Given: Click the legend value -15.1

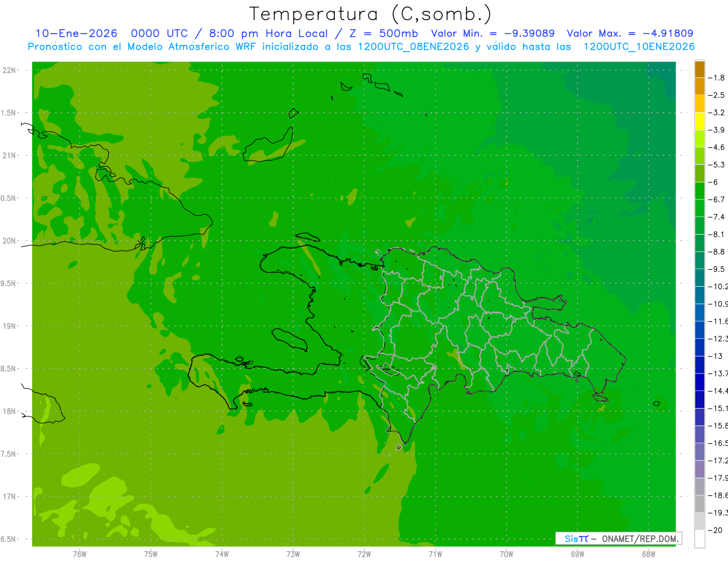Looking at the screenshot, I should [718, 408].
